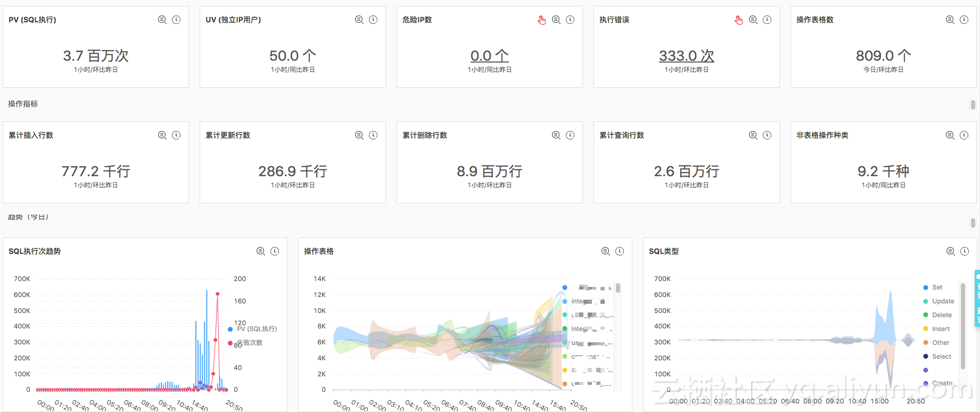Open the underlined 0.0 个 value link
The image size is (980, 412).
click(490, 56)
